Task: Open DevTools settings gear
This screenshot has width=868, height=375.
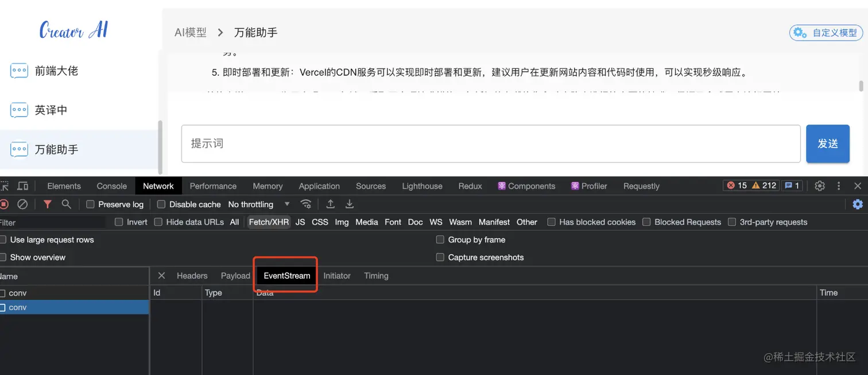Action: tap(819, 185)
